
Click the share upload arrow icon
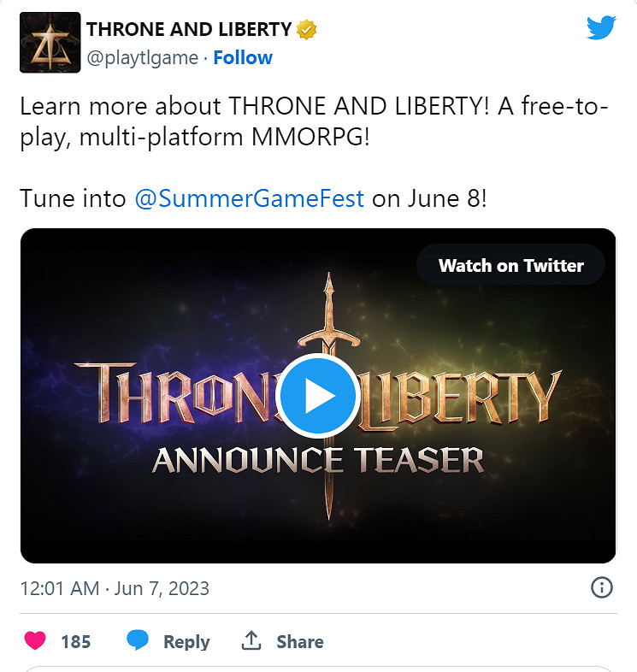251,640
